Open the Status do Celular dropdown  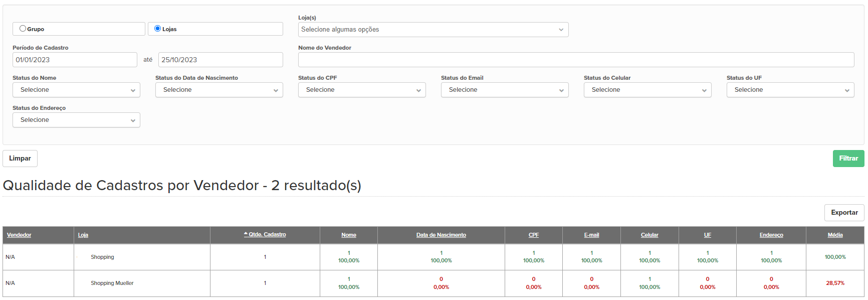coord(647,90)
